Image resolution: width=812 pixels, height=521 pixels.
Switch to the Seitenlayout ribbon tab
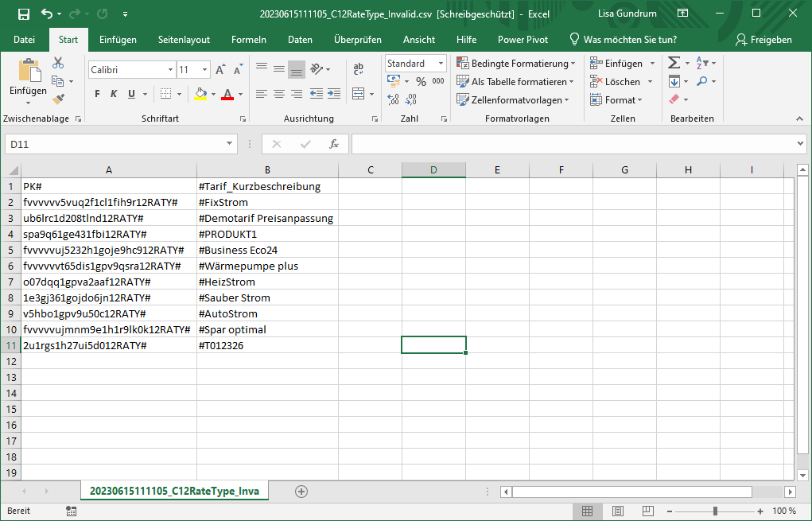184,40
